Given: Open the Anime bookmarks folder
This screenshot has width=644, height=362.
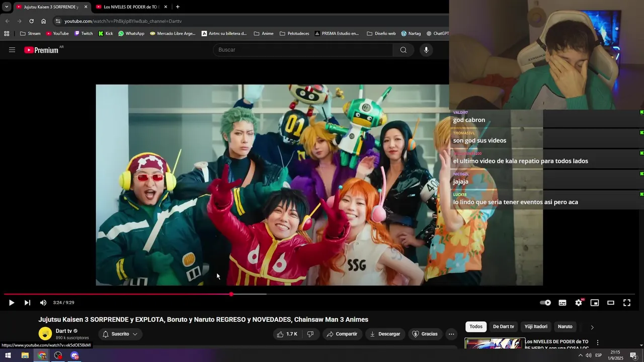Looking at the screenshot, I should click(x=264, y=34).
